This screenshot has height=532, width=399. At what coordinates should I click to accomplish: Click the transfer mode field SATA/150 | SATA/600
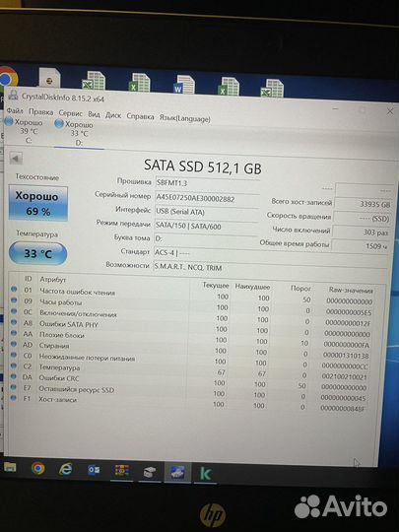(206, 227)
